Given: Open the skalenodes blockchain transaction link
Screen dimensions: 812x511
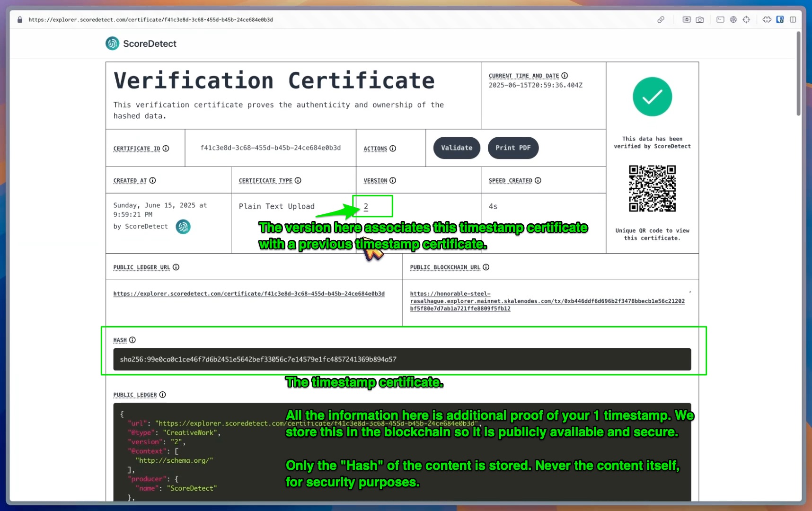Looking at the screenshot, I should pyautogui.click(x=547, y=301).
